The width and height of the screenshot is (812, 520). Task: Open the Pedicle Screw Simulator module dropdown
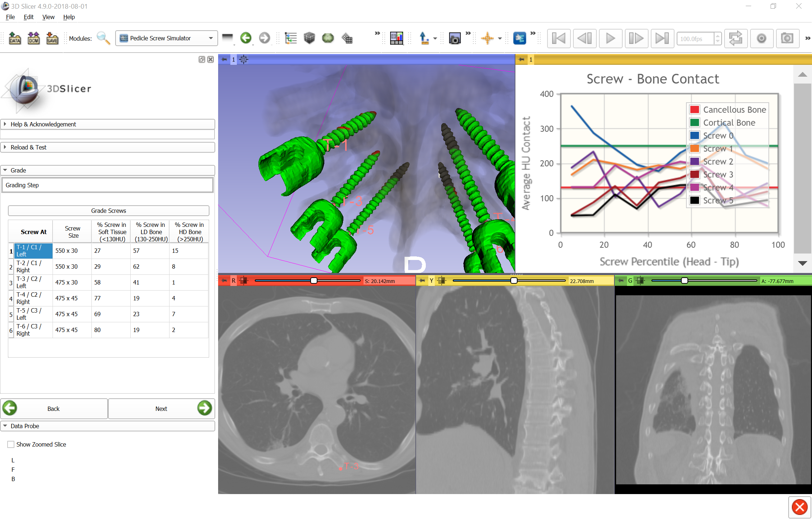[x=167, y=38]
